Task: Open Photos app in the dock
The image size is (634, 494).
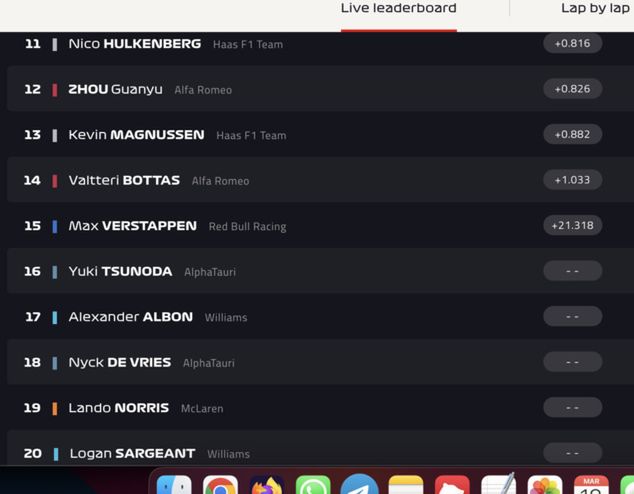Action: pyautogui.click(x=545, y=485)
